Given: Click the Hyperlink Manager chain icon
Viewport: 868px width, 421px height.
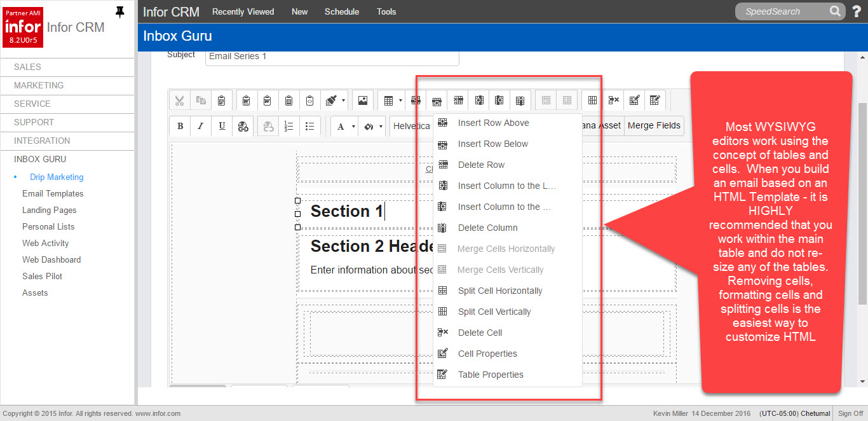Looking at the screenshot, I should pyautogui.click(x=243, y=126).
